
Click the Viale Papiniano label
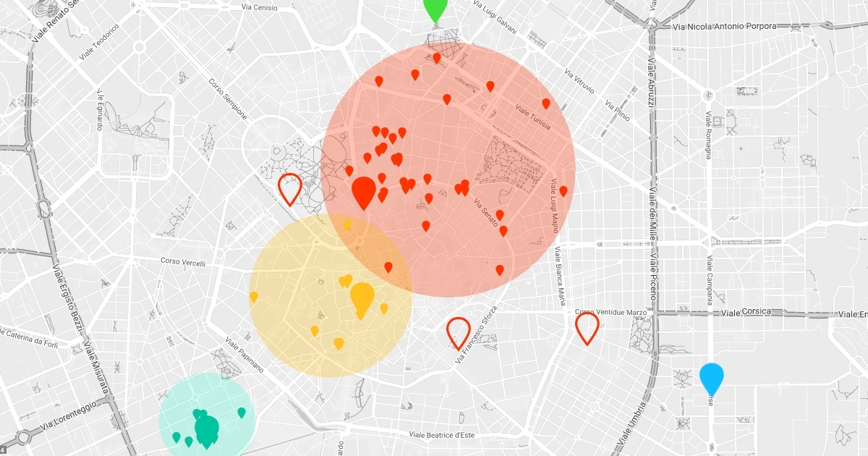(x=244, y=355)
